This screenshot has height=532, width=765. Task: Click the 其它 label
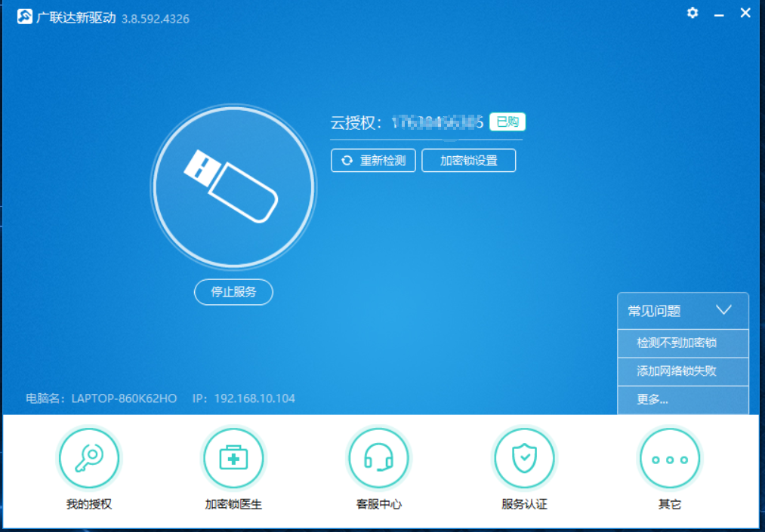(670, 504)
